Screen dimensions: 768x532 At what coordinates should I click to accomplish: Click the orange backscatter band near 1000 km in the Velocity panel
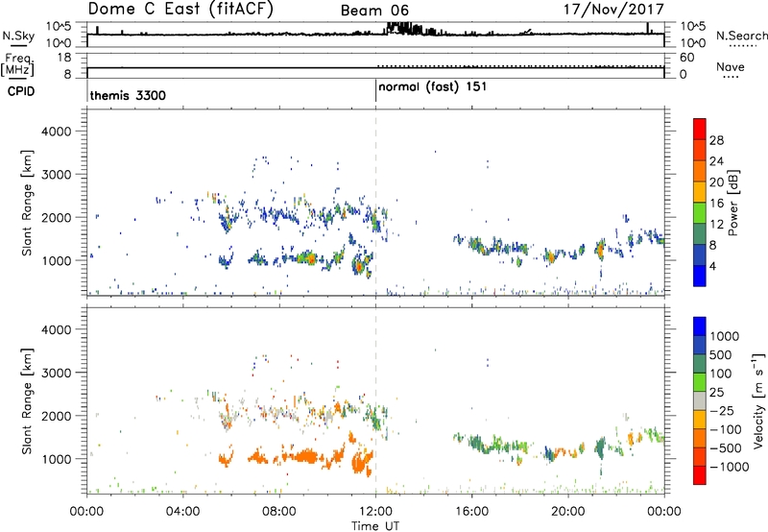point(298,455)
